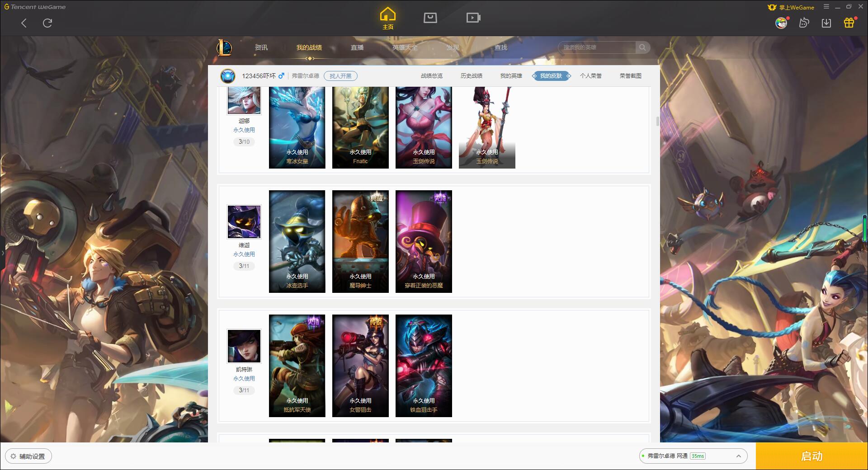Switch to 我的英雄 sub-tab
Image resolution: width=868 pixels, height=470 pixels.
[x=511, y=76]
